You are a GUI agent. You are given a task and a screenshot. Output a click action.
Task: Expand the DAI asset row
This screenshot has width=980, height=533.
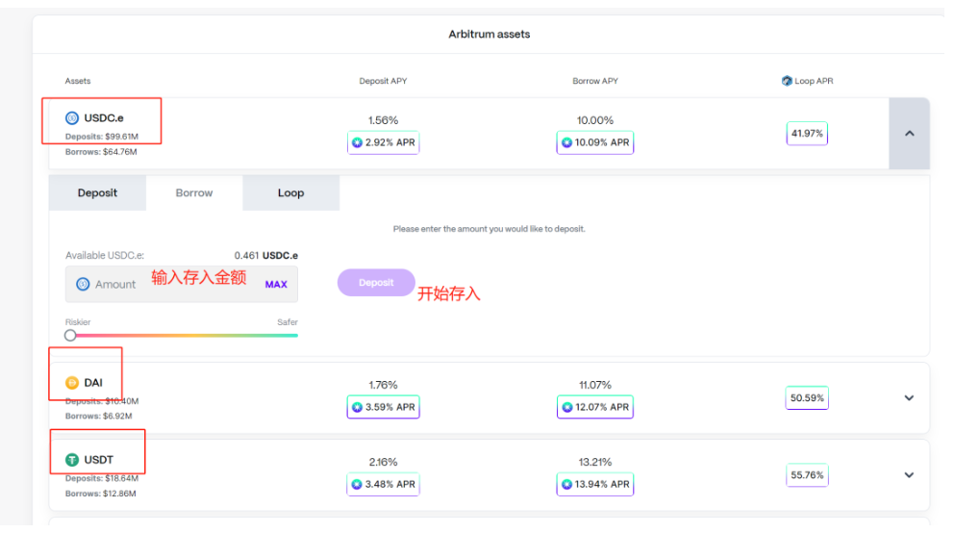click(x=910, y=398)
